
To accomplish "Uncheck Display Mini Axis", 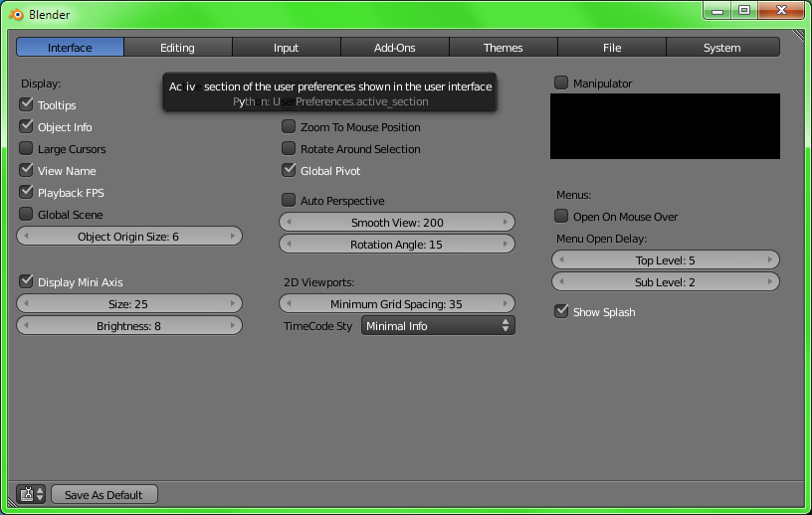I will [26, 281].
